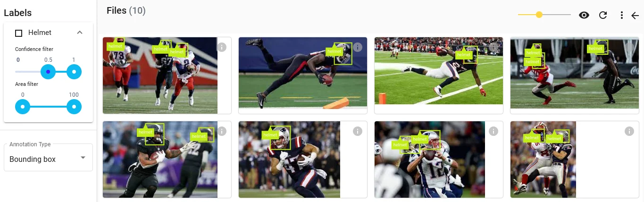
Task: Open info for player in number 42 image
Action: tap(222, 131)
